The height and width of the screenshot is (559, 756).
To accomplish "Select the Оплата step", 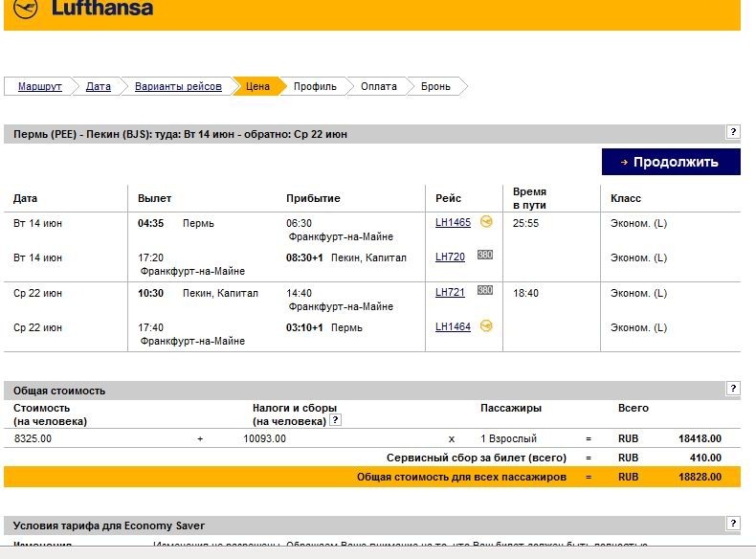I will pyautogui.click(x=379, y=86).
